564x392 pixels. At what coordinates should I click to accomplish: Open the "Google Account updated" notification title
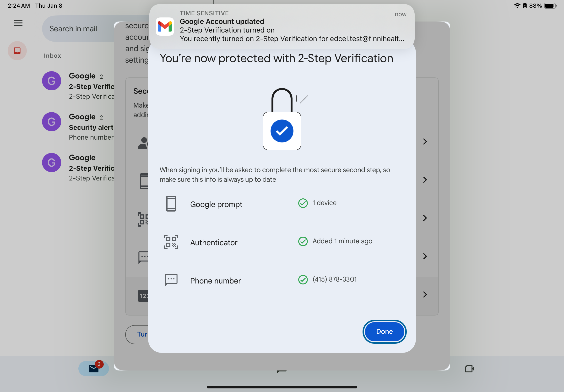(222, 22)
